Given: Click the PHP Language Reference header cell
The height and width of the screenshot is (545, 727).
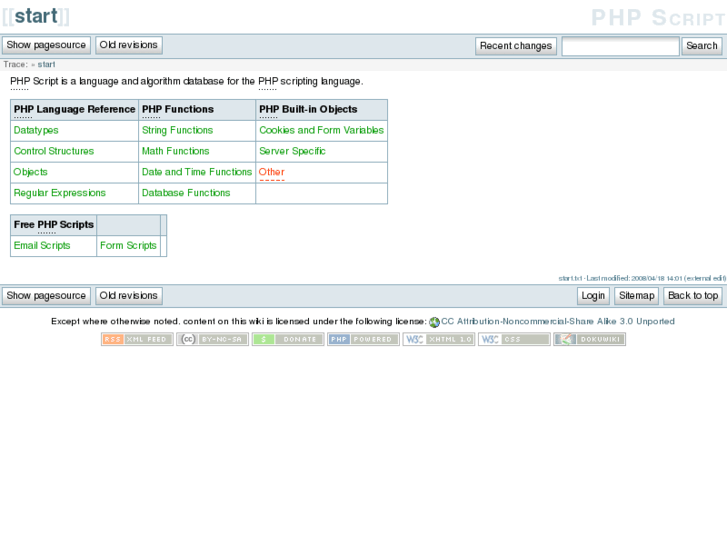Looking at the screenshot, I should tap(74, 109).
